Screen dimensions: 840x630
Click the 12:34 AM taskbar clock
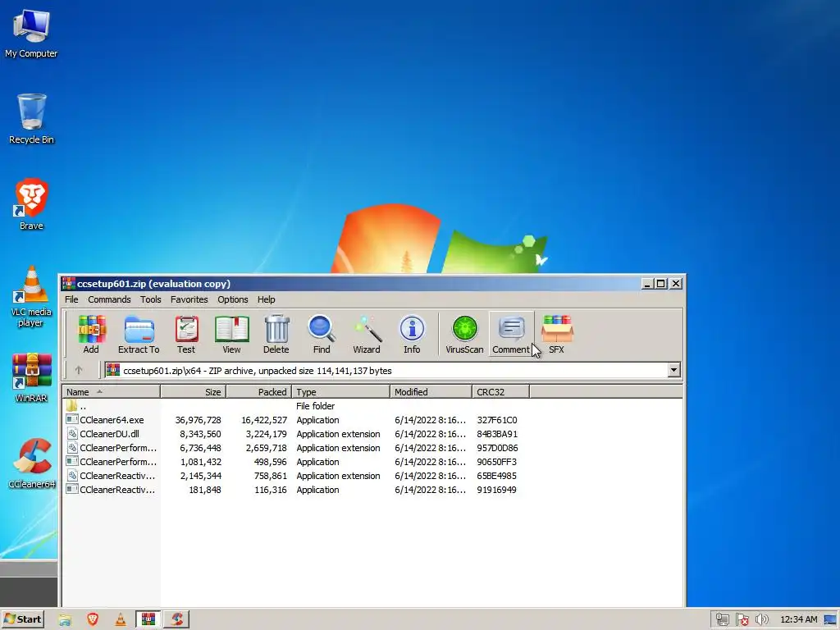click(799, 620)
